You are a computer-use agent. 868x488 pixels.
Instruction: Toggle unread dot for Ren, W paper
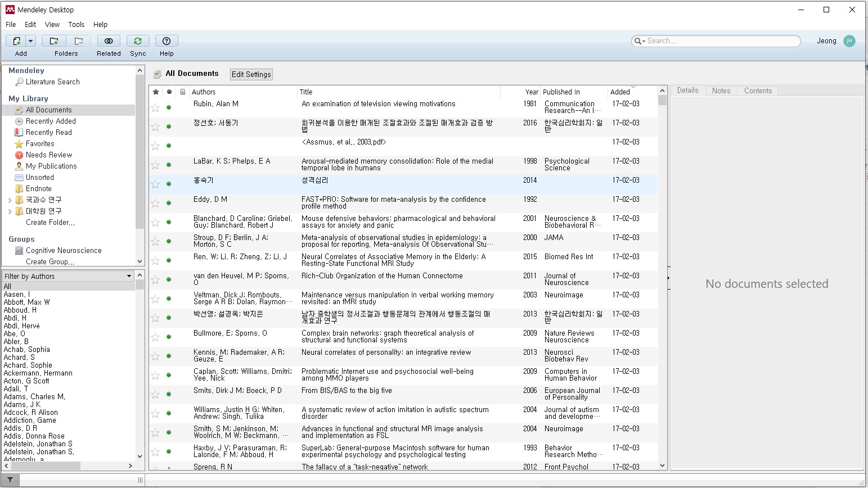pyautogui.click(x=169, y=260)
